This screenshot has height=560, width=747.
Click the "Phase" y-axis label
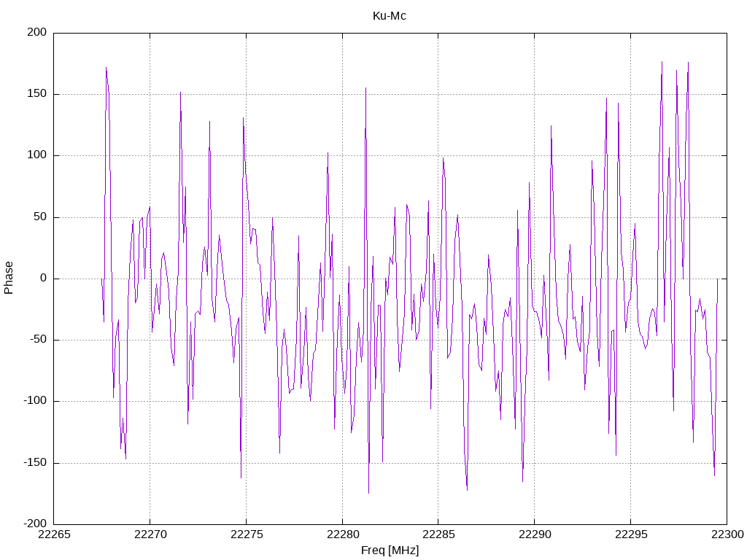tap(9, 278)
